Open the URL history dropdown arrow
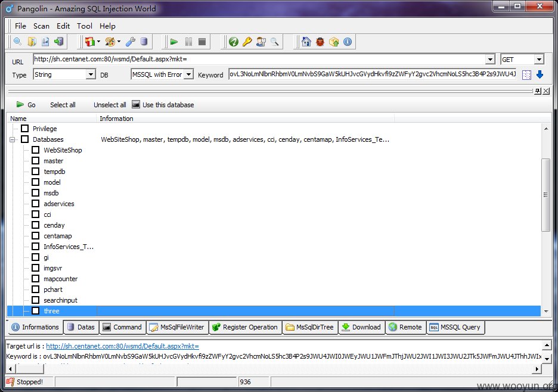 (x=491, y=59)
